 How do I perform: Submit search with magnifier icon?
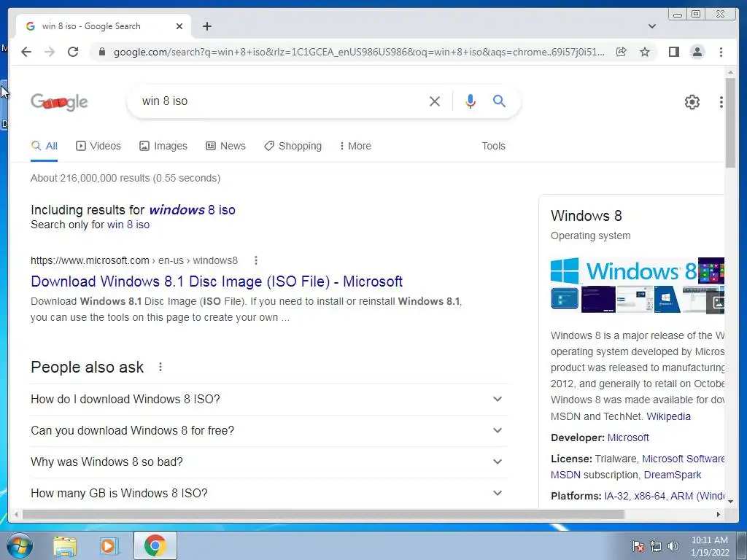(499, 101)
